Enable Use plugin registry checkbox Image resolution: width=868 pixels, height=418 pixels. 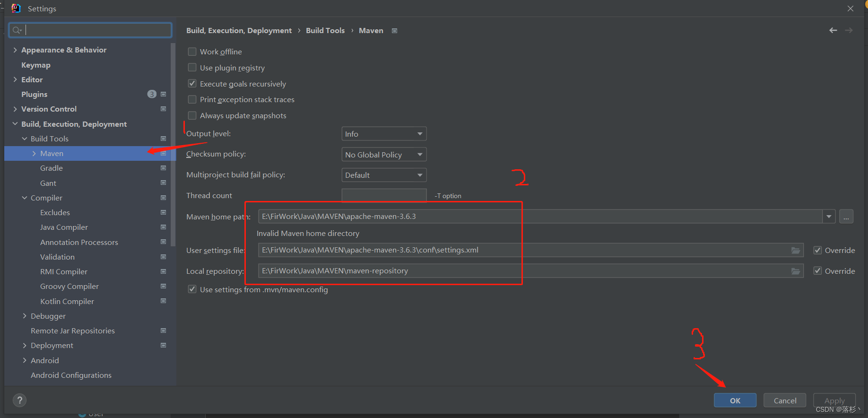(x=192, y=68)
